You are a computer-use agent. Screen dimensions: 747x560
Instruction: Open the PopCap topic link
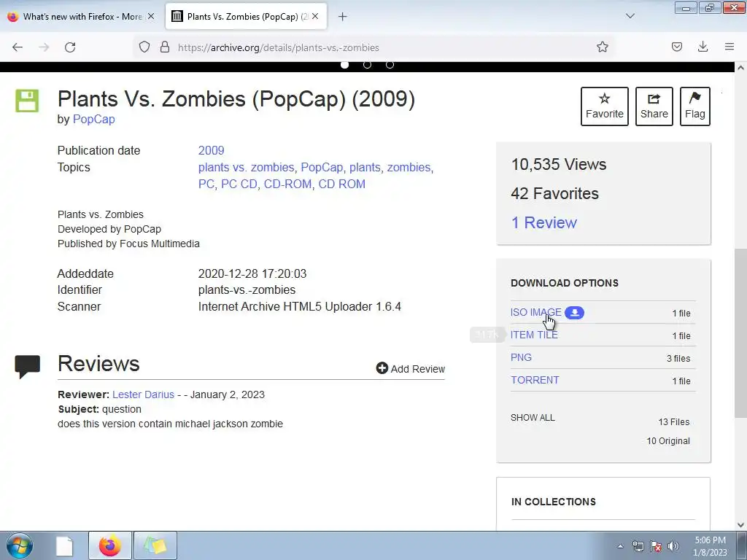[322, 167]
